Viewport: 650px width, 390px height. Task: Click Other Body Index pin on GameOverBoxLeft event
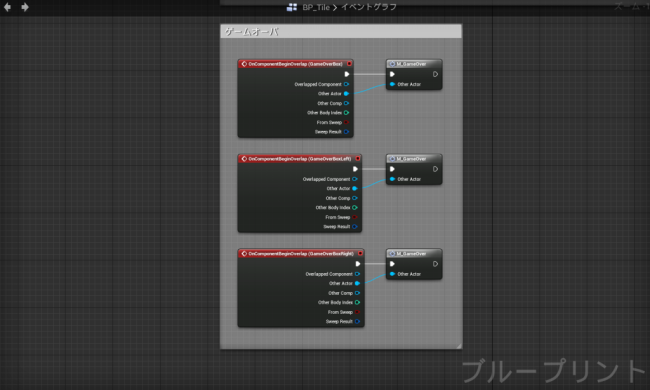(x=354, y=208)
